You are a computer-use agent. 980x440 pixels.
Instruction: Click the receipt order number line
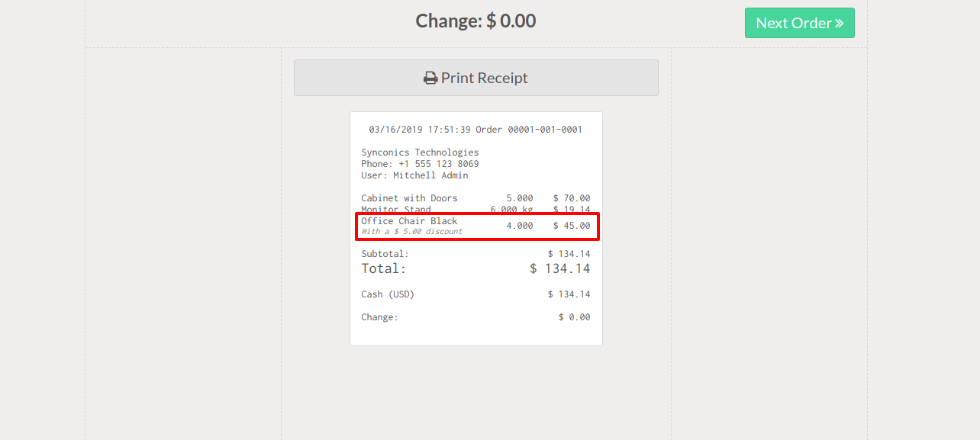pos(475,130)
